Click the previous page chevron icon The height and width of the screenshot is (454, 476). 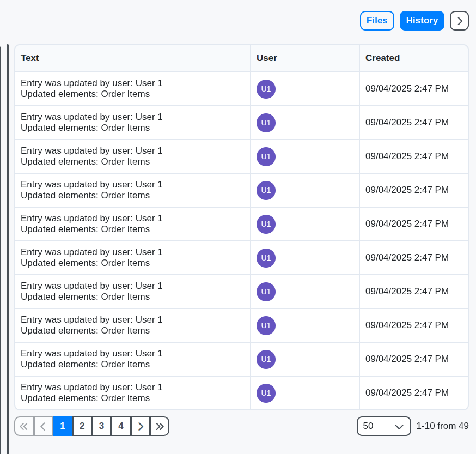44,426
